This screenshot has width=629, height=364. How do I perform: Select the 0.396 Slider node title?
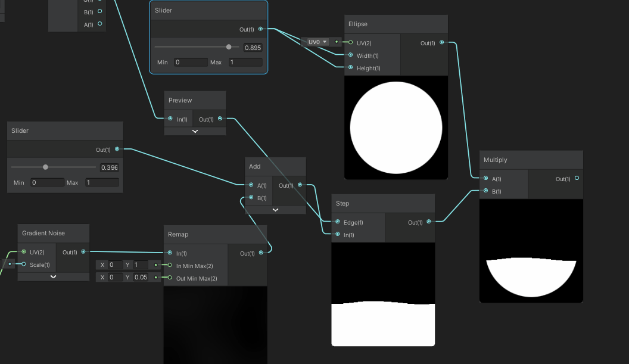click(x=20, y=131)
